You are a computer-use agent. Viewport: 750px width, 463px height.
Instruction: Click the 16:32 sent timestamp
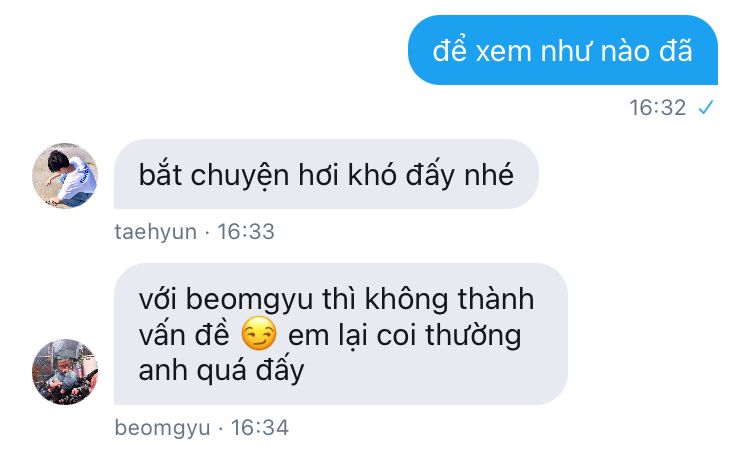(x=657, y=108)
